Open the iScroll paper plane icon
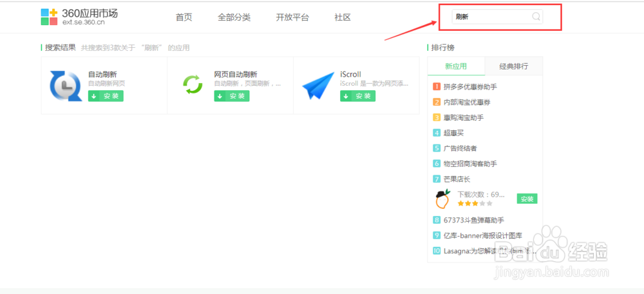The image size is (644, 294). pyautogui.click(x=318, y=86)
